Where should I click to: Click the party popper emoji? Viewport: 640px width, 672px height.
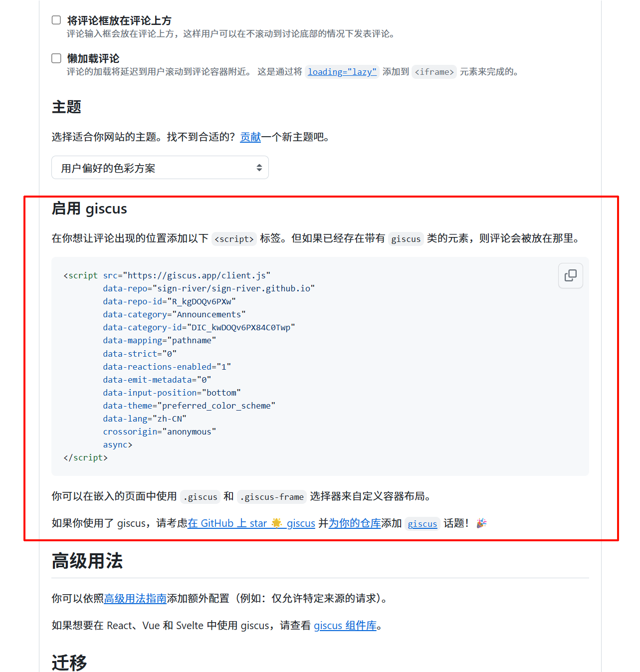pyautogui.click(x=481, y=523)
